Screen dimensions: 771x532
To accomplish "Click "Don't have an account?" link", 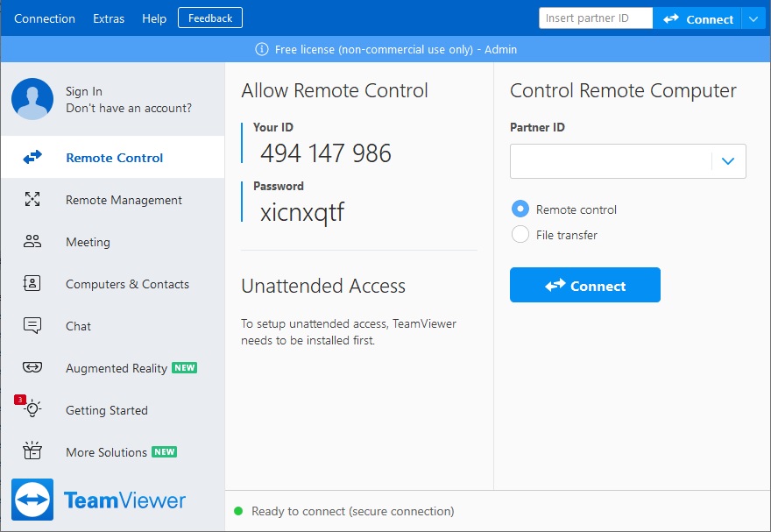I will pyautogui.click(x=129, y=108).
